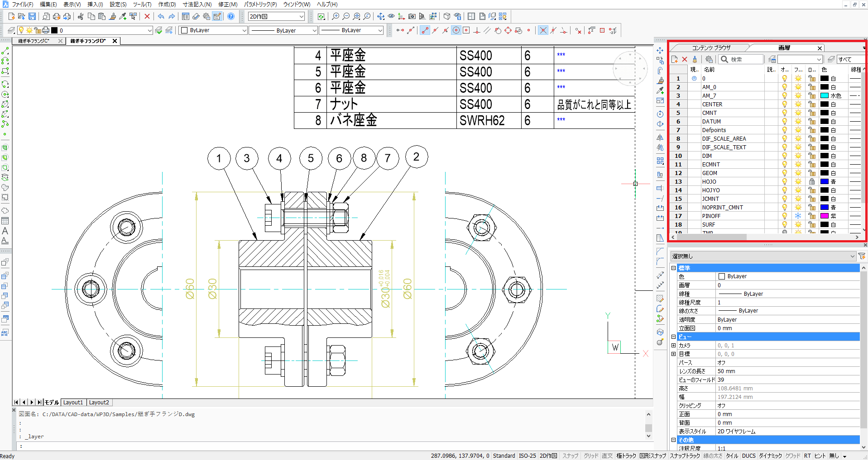Open the 寸法記入(N) menu
Image resolution: width=868 pixels, height=460 pixels.
[197, 4]
